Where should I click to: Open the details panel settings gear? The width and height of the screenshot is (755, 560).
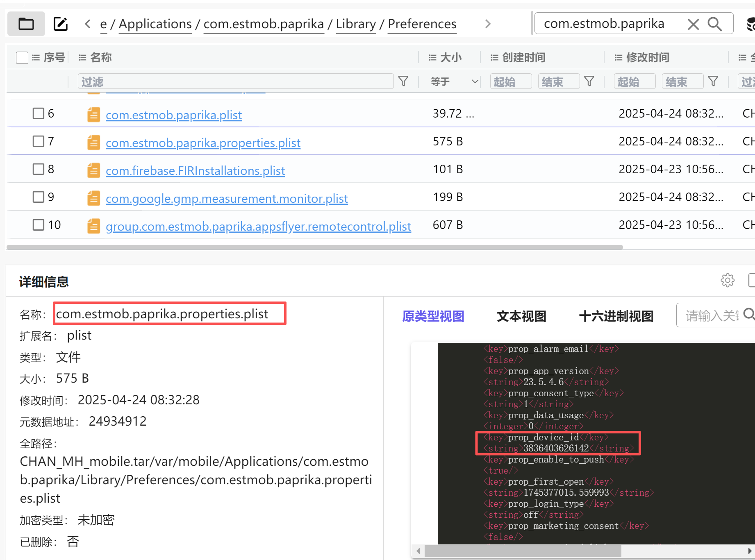coord(728,281)
